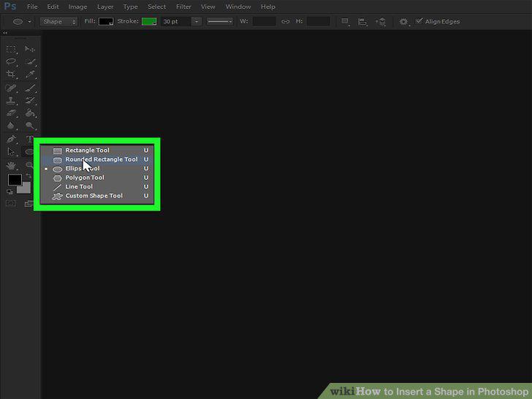Open the File menu
This screenshot has height=399, width=532.
(32, 7)
